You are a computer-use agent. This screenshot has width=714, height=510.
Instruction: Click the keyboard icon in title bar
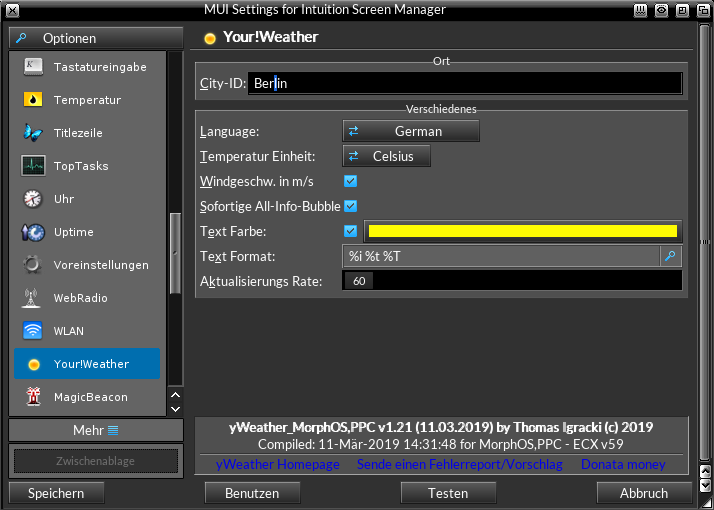pyautogui.click(x=640, y=10)
